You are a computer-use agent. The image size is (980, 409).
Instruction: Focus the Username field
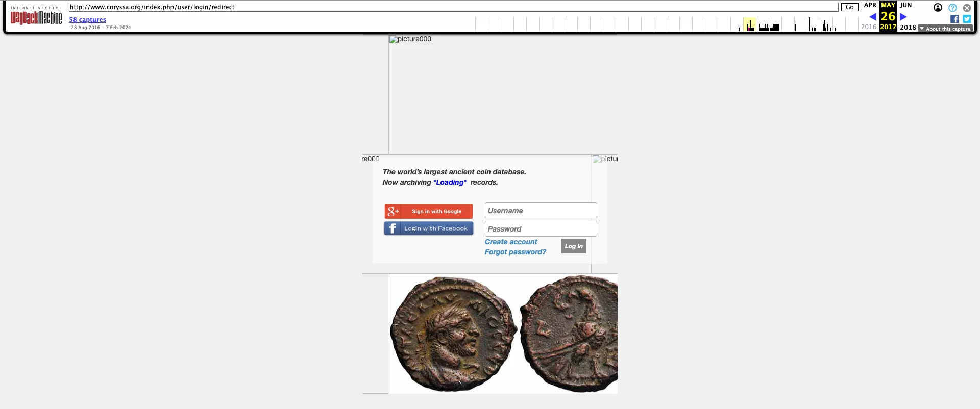541,211
